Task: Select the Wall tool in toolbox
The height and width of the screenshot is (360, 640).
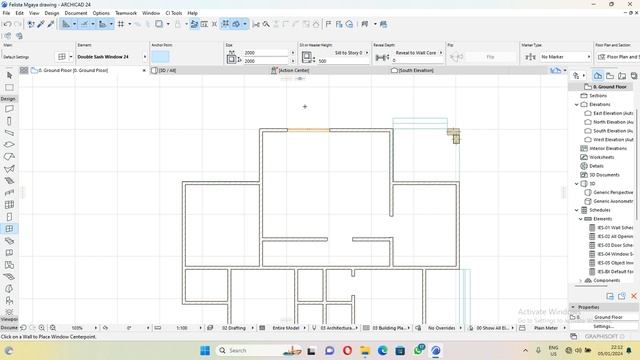Action: (9, 109)
